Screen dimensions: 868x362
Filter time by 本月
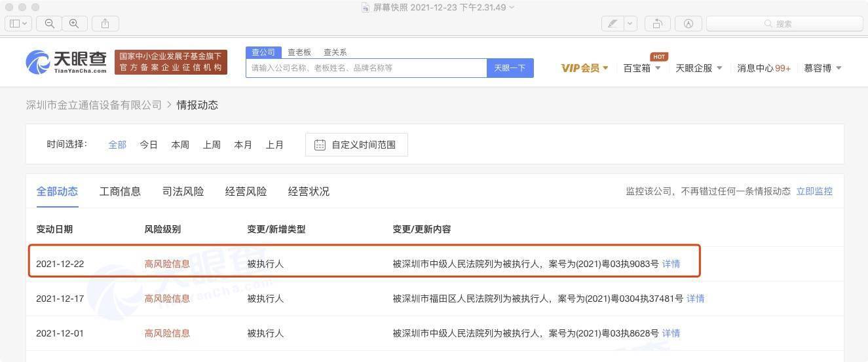243,145
